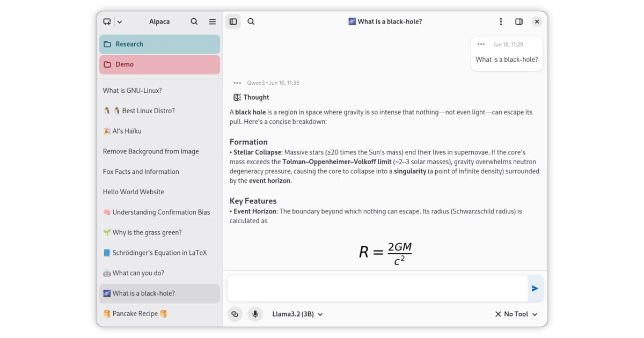Viewport: 644px width, 338px height.
Task: Close the Alpaca window
Action: coord(537,22)
